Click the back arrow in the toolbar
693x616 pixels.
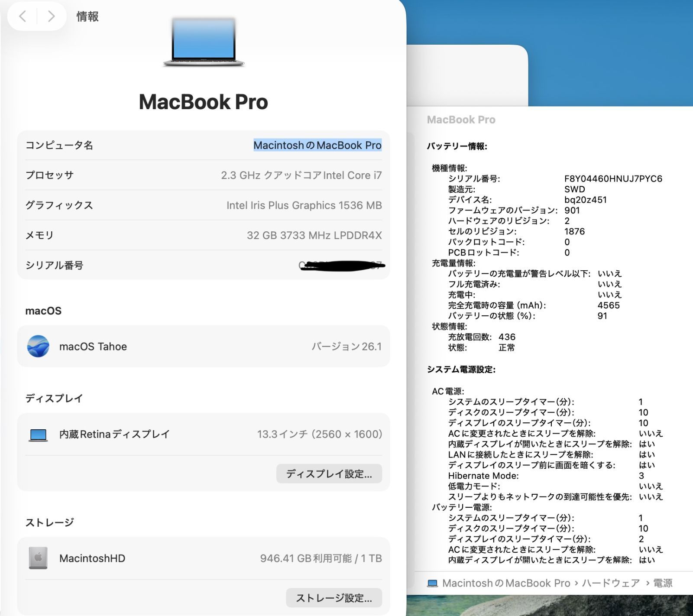click(23, 16)
